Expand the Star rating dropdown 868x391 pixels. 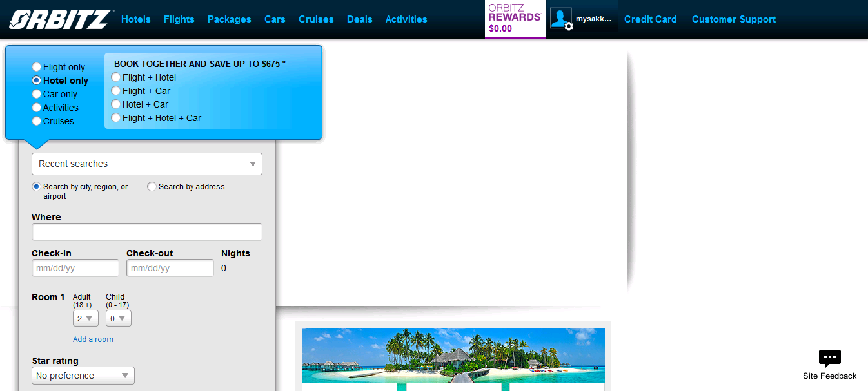83,376
